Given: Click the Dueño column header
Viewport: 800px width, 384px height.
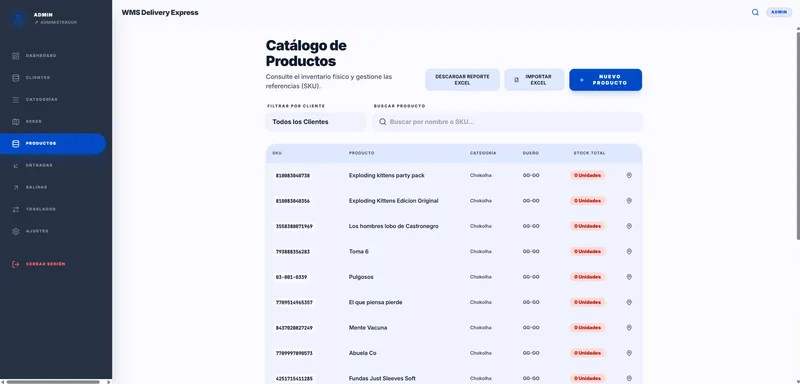Looking at the screenshot, I should 531,153.
